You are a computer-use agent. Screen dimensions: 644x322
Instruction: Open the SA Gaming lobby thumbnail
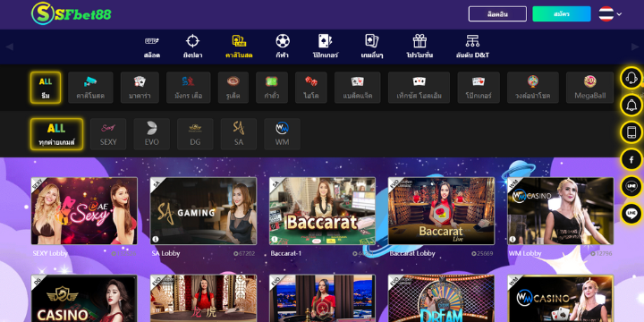[203, 211]
